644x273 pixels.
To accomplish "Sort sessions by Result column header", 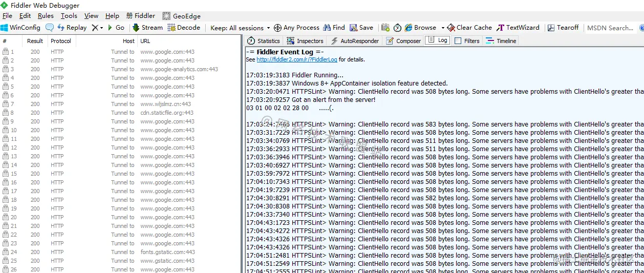I will (35, 41).
